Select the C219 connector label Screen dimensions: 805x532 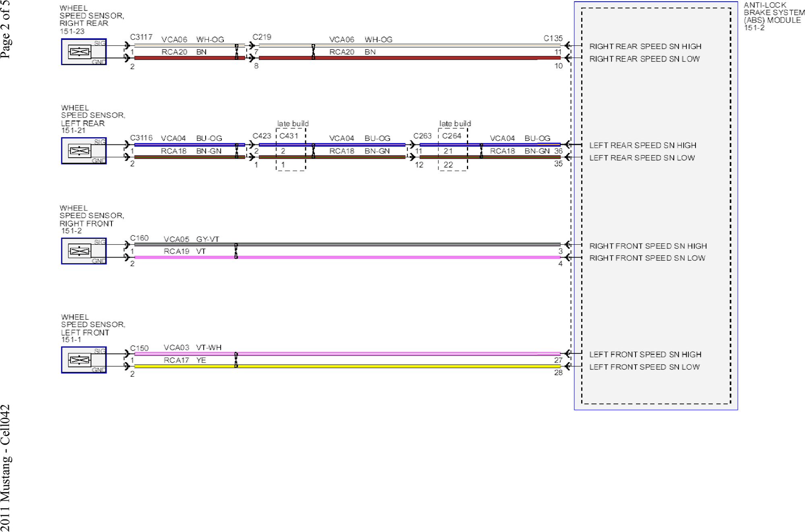point(262,37)
